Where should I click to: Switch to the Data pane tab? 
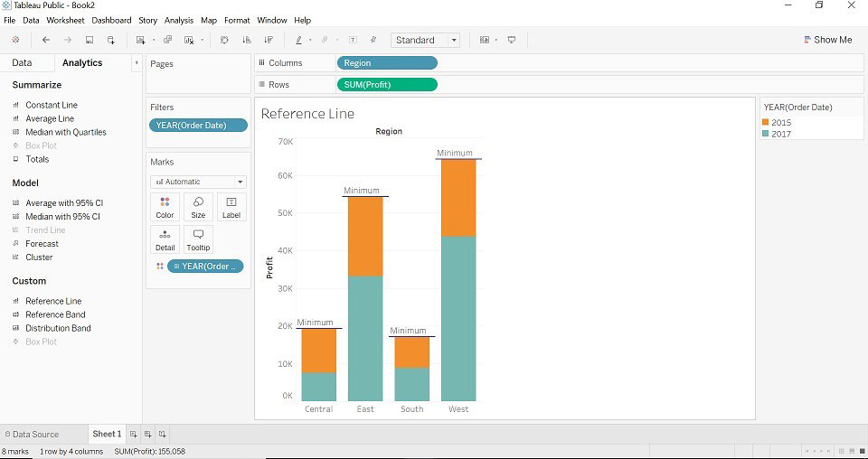click(22, 63)
